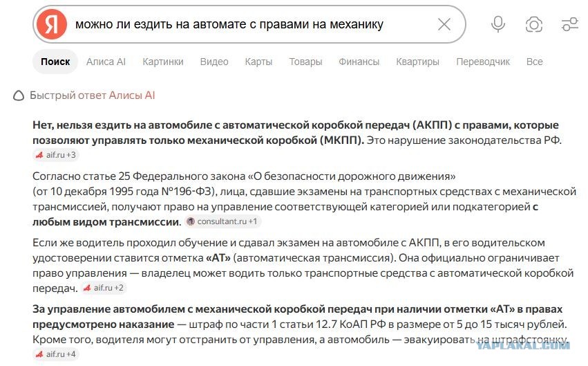Open the first aif.ru +3 source chip
The image size is (588, 366).
pyautogui.click(x=55, y=155)
